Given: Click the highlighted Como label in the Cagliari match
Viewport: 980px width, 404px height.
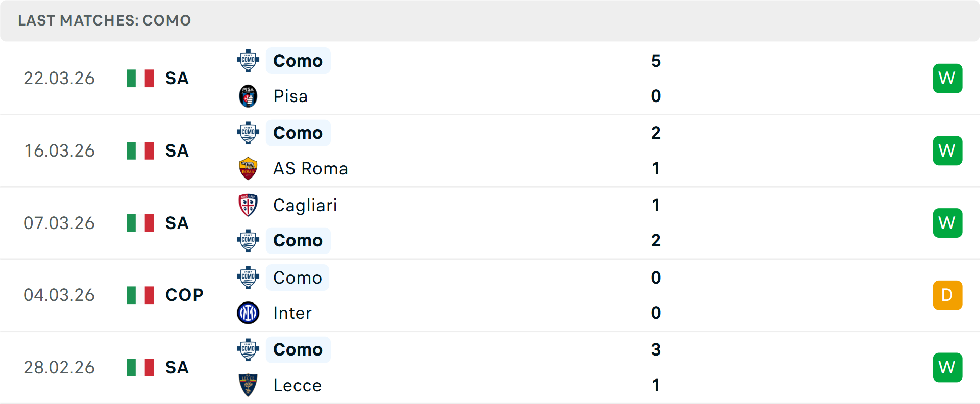Looking at the screenshot, I should tap(298, 240).
